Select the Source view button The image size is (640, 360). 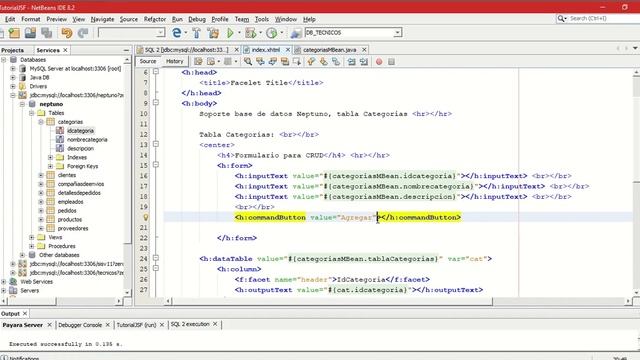click(148, 61)
